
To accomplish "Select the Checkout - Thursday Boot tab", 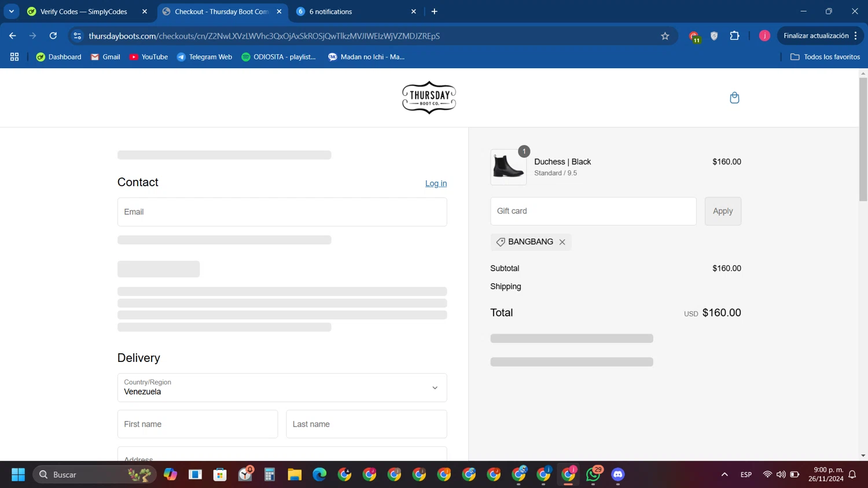I will (222, 12).
